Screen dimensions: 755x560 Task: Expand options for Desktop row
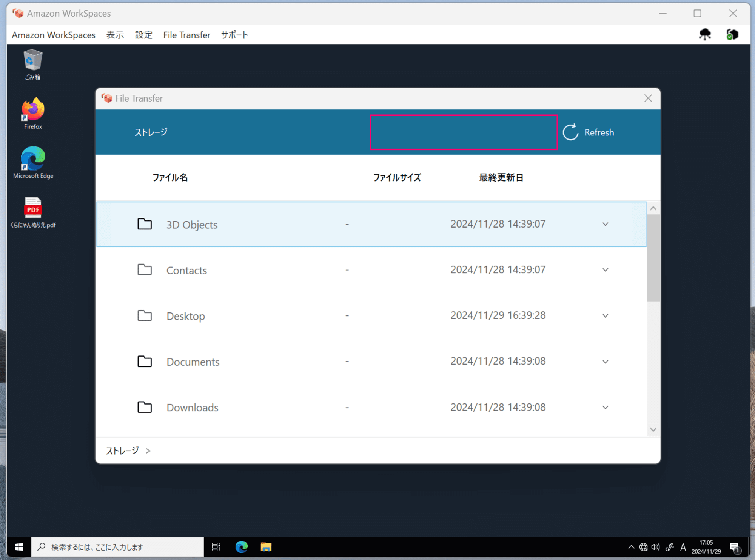click(x=605, y=315)
